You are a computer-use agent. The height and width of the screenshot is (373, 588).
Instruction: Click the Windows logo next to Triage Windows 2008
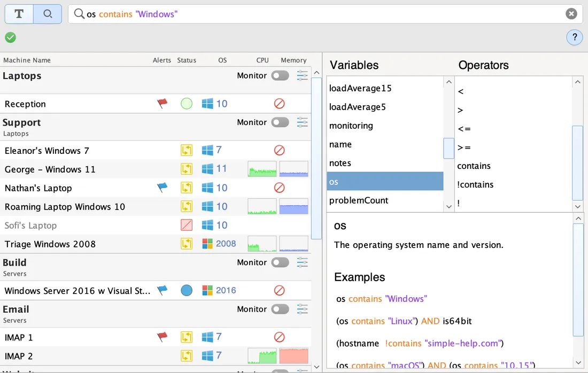click(208, 244)
